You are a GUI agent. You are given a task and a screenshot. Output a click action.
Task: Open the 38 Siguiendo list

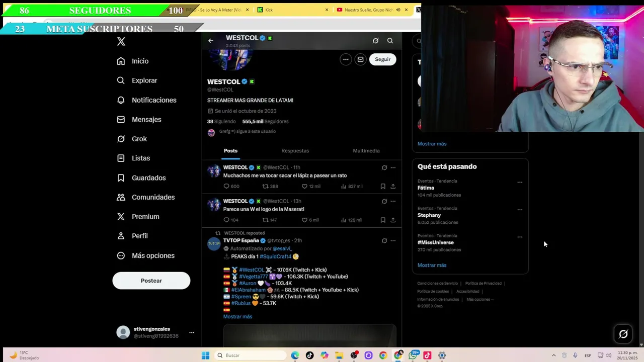coord(221,121)
